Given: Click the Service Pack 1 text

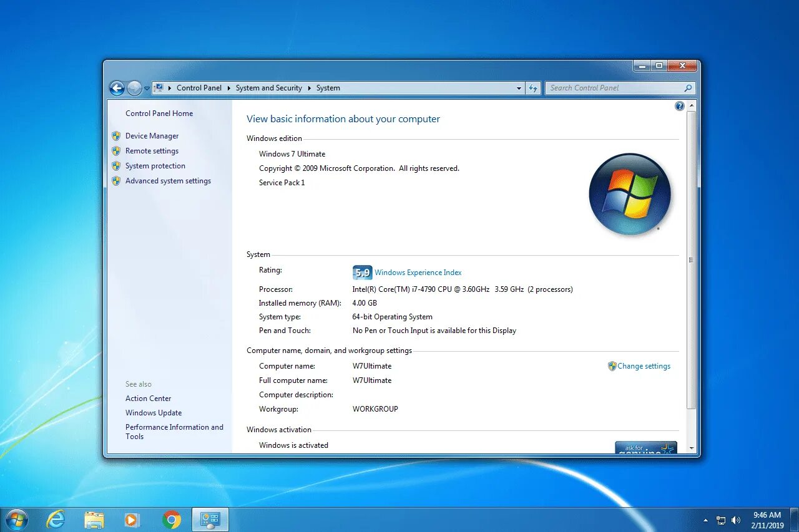Looking at the screenshot, I should point(282,183).
